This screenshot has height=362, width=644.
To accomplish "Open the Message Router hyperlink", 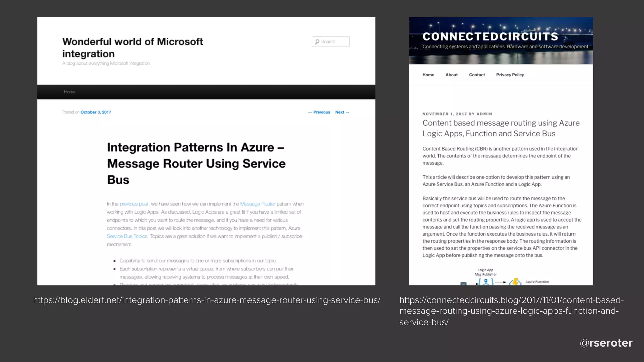I will [x=258, y=204].
